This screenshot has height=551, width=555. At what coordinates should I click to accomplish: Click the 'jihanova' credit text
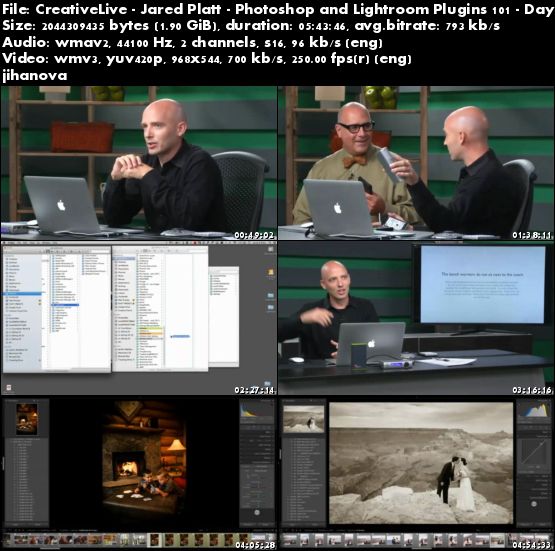(x=34, y=75)
